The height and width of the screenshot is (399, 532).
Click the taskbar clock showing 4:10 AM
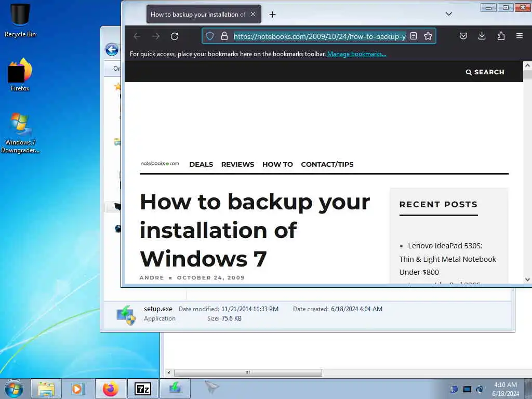[505, 389]
